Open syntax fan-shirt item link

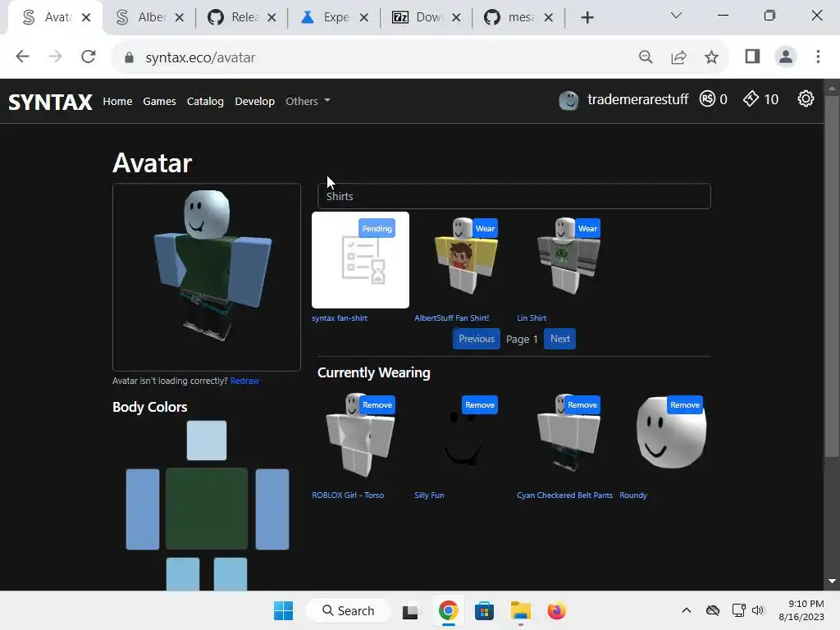[x=340, y=317]
